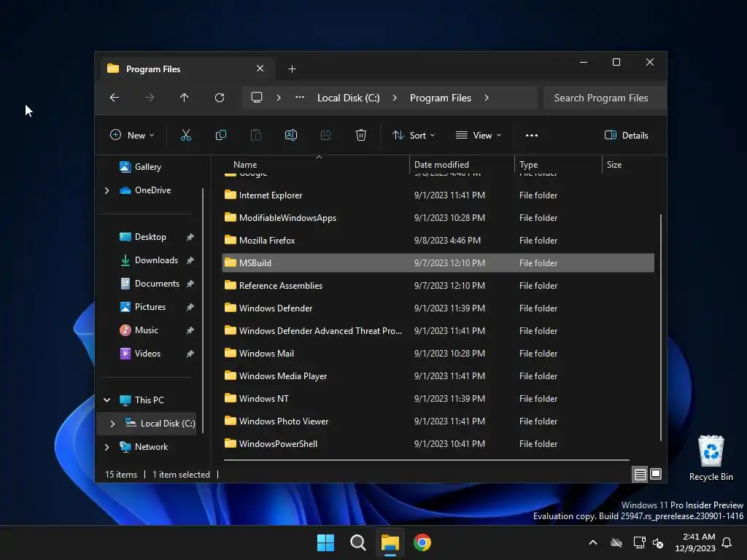Open the New dropdown menu
The height and width of the screenshot is (560, 747).
click(132, 135)
